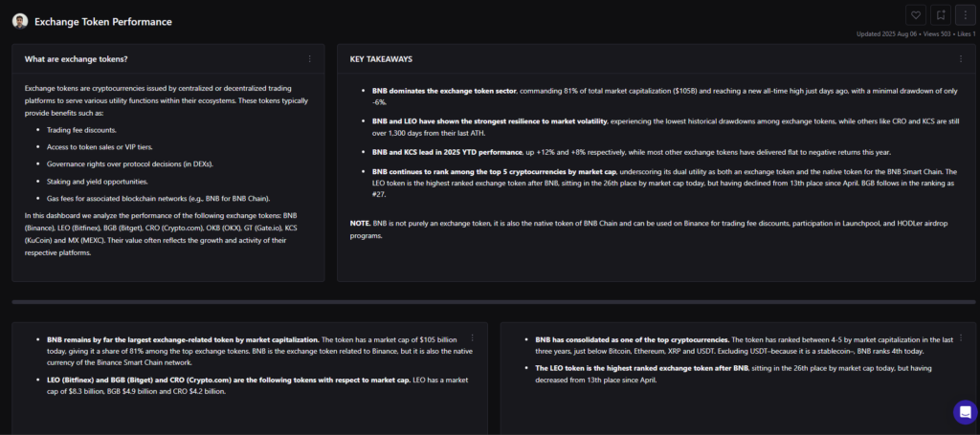980x435 pixels.
Task: Click the 'Views 503' stat text
Action: 939,34
